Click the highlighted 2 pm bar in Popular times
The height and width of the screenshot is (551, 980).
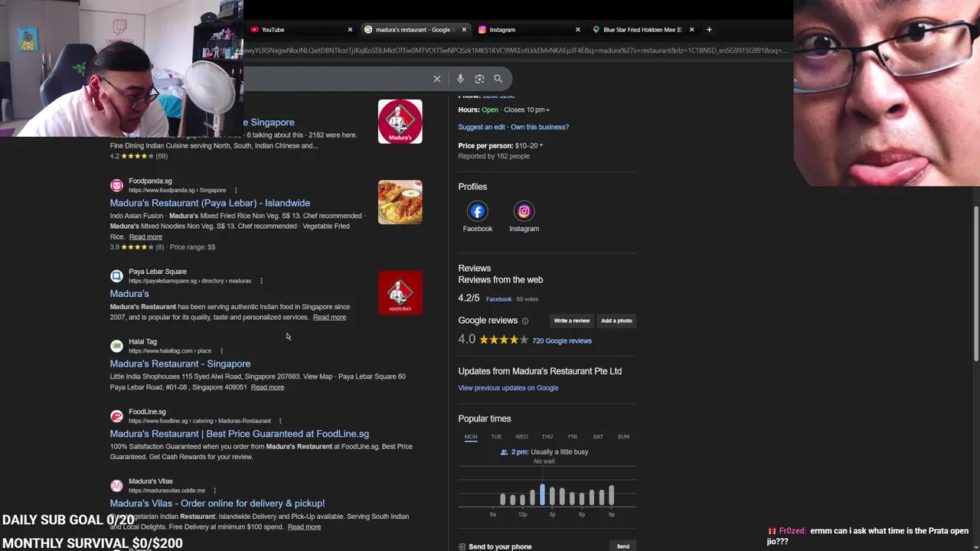pyautogui.click(x=542, y=495)
